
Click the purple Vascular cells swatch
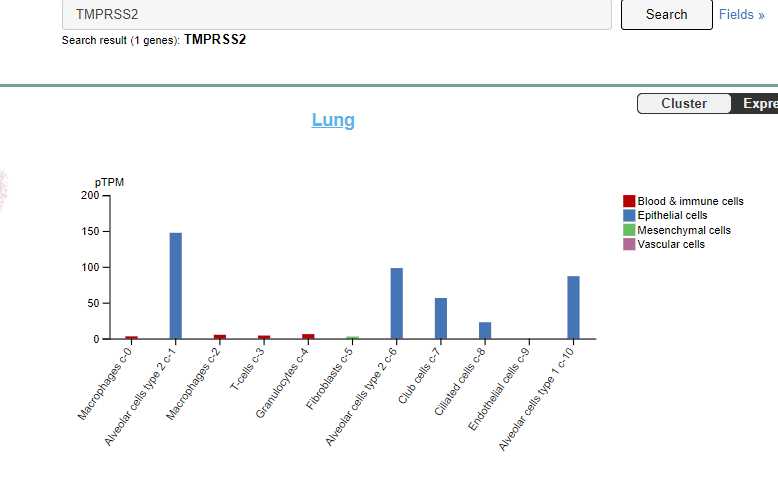click(629, 244)
